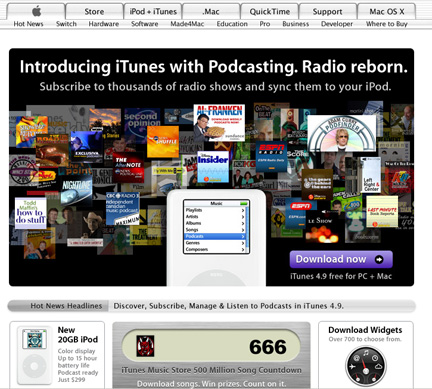Click the 666 song countdown counter
The width and height of the screenshot is (432, 389).
[x=268, y=347]
